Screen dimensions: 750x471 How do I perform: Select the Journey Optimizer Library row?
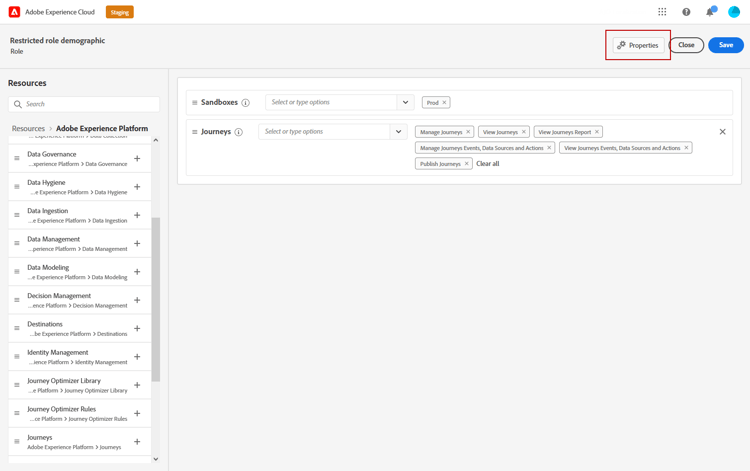pyautogui.click(x=80, y=385)
